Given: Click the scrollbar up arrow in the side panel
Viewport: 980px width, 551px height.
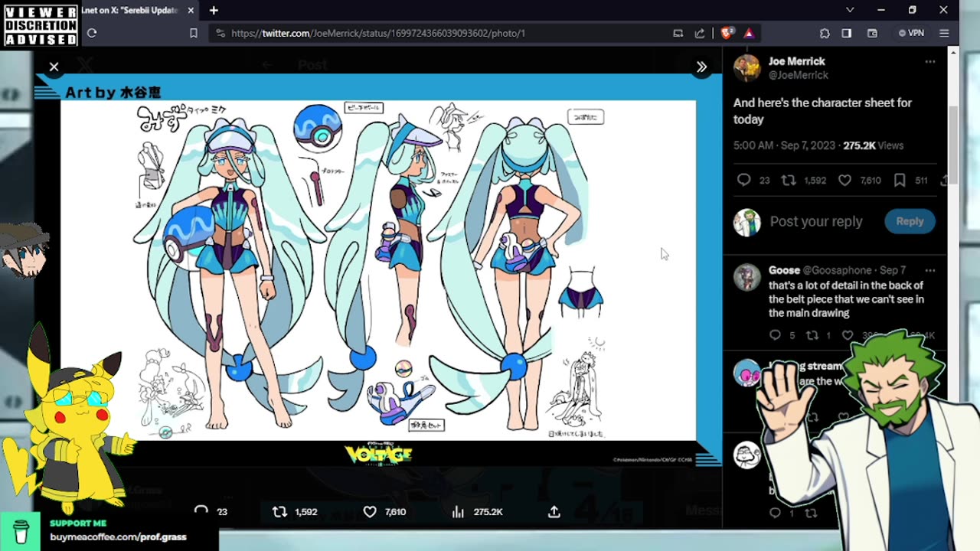Looking at the screenshot, I should [952, 52].
